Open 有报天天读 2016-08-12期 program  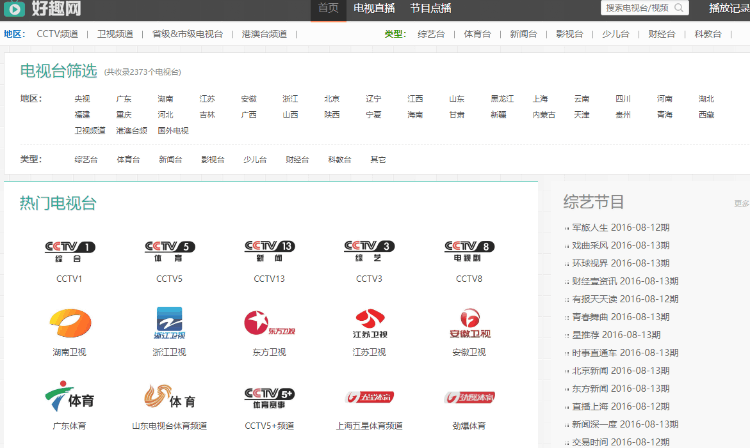click(x=625, y=299)
